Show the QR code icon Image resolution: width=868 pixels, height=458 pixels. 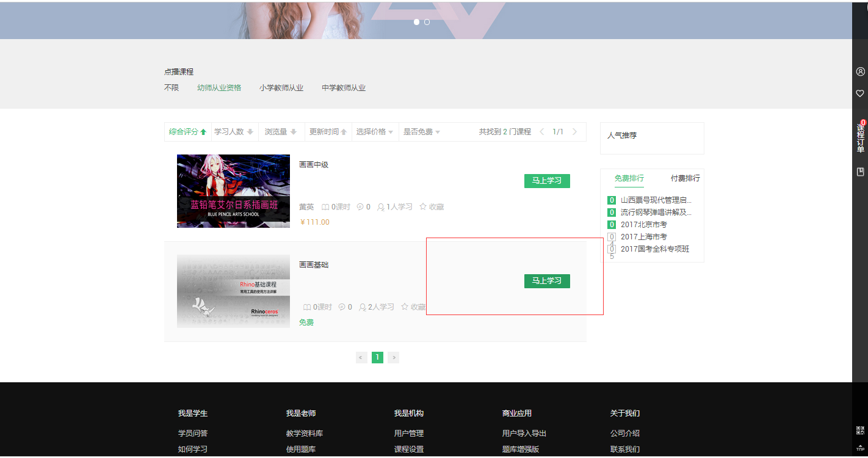pos(860,430)
